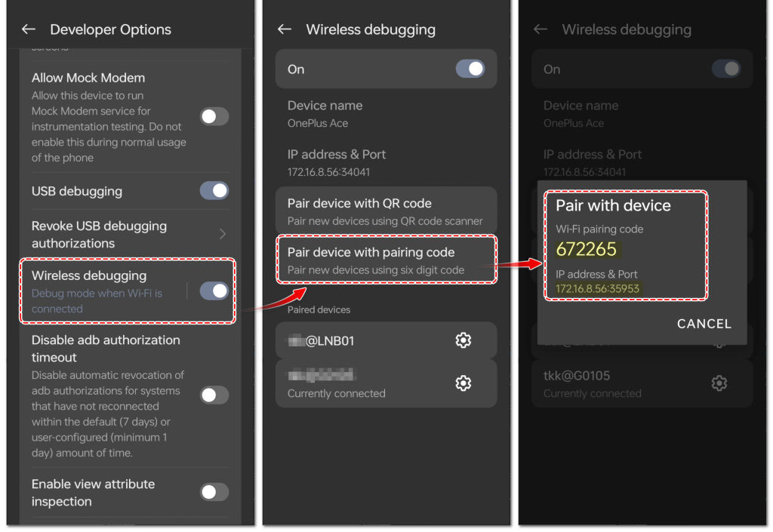Tap Device name OnePlus Ace entry

coord(325,113)
